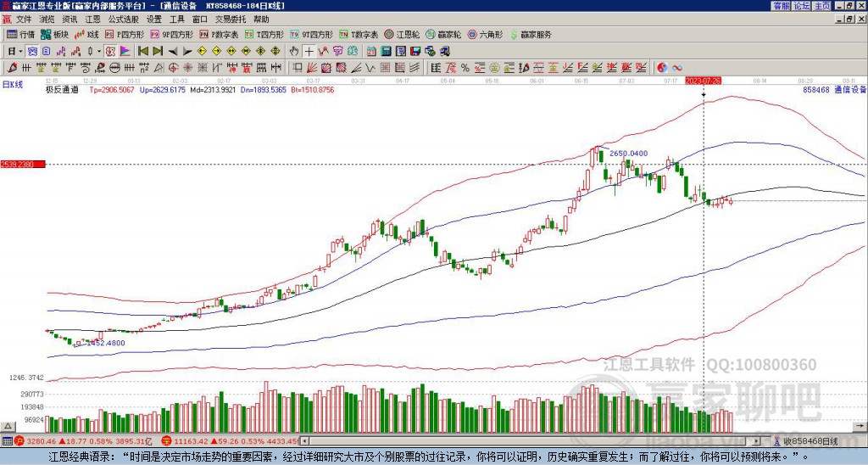
Task: Select the circled 金 golden ratio tool
Action: click(x=494, y=68)
